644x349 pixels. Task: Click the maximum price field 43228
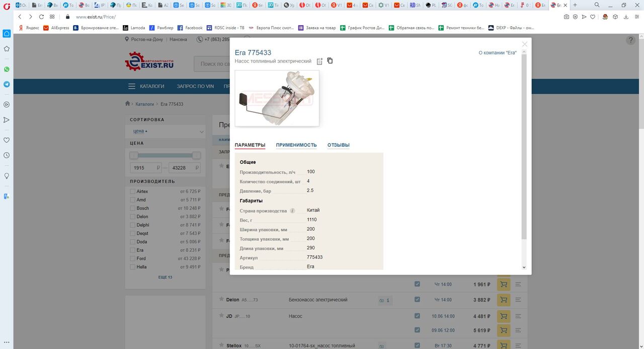coord(185,168)
